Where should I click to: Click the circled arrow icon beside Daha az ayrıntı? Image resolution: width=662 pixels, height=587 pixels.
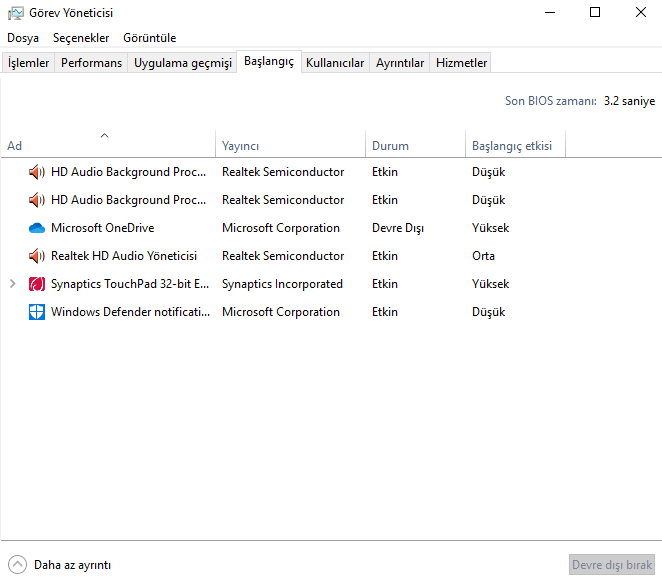pos(17,565)
